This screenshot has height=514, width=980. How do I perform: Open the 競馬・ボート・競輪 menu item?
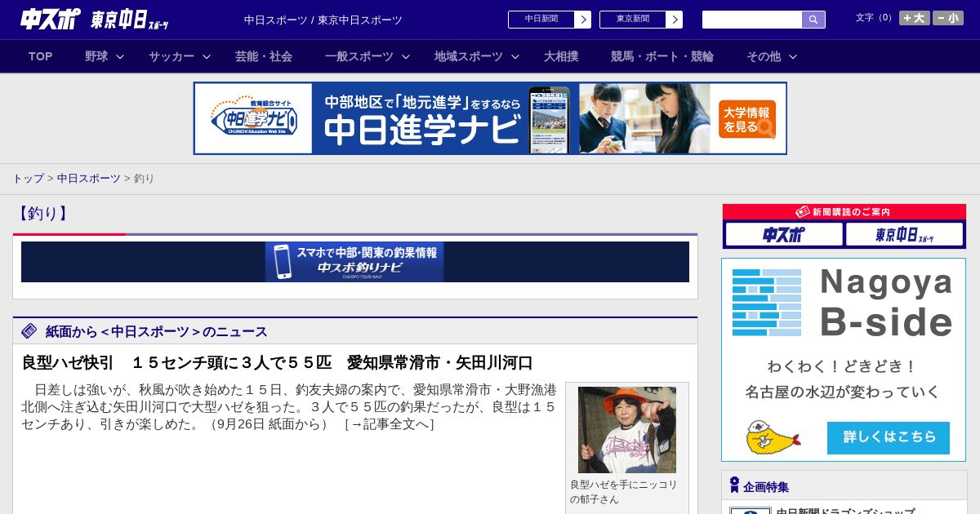click(662, 56)
